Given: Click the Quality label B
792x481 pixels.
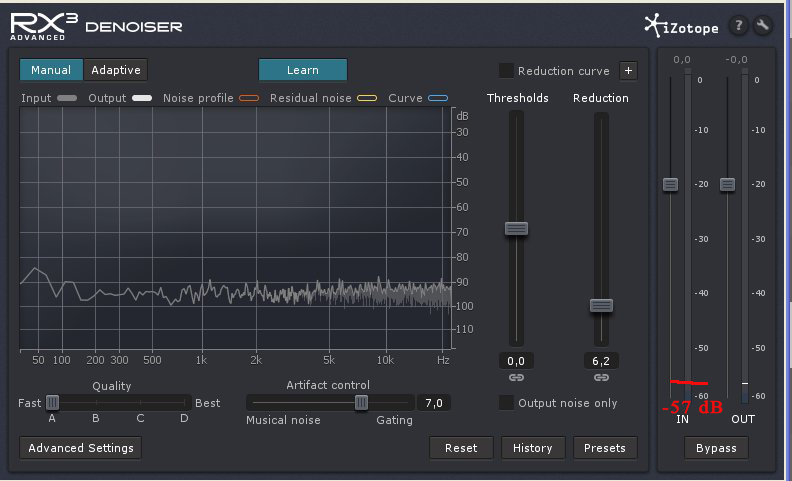Looking at the screenshot, I should pyautogui.click(x=95, y=418).
